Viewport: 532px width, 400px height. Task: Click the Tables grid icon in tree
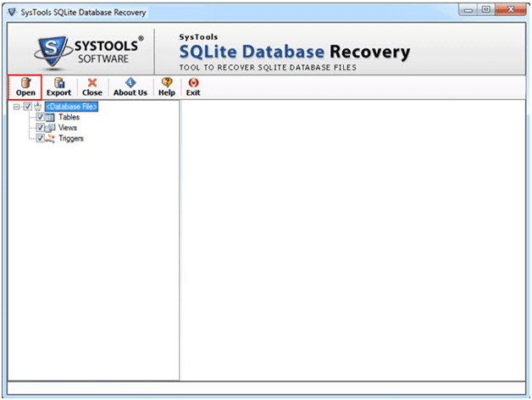[x=50, y=118]
